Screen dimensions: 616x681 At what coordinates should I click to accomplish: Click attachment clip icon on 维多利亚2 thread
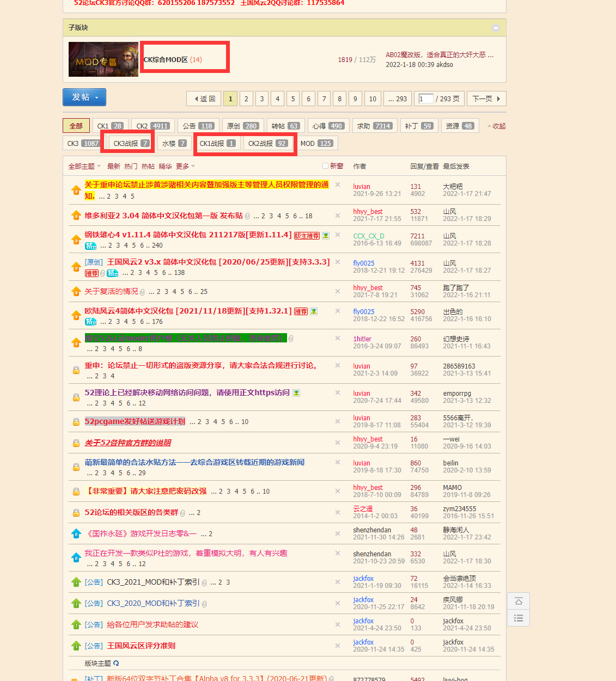[x=247, y=216]
